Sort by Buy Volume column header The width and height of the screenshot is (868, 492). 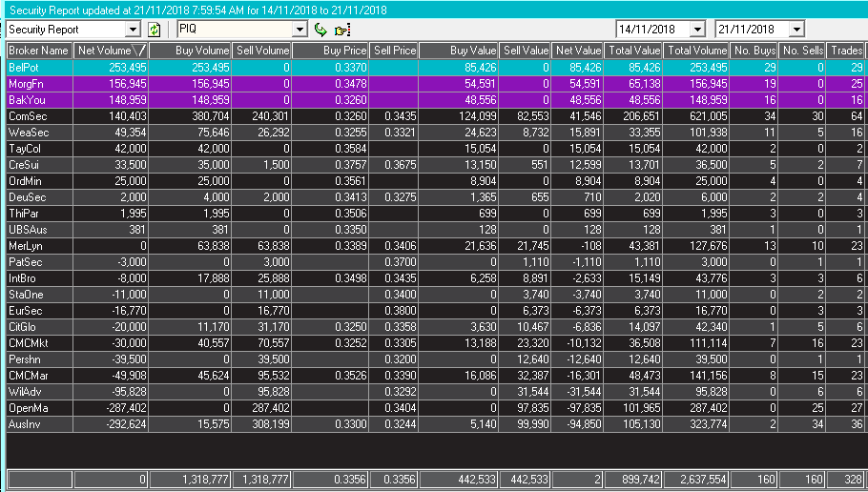click(190, 51)
